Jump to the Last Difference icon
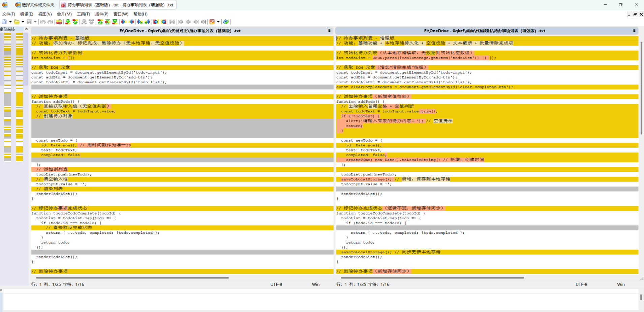The width and height of the screenshot is (644, 312). coord(115,22)
